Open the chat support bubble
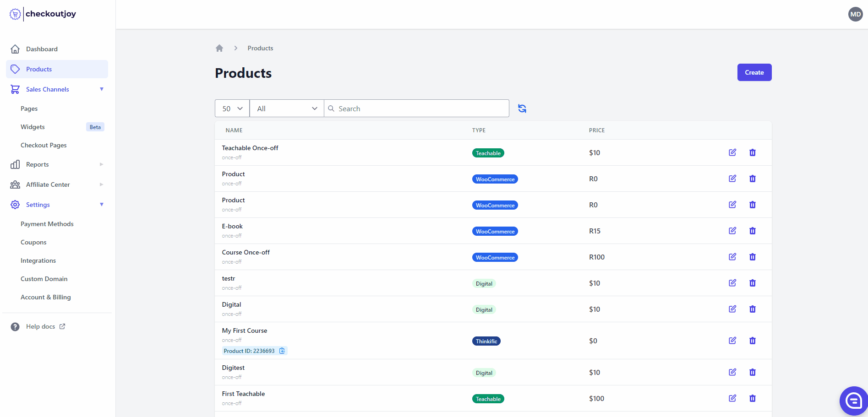Viewport: 868px width, 417px height. (853, 400)
